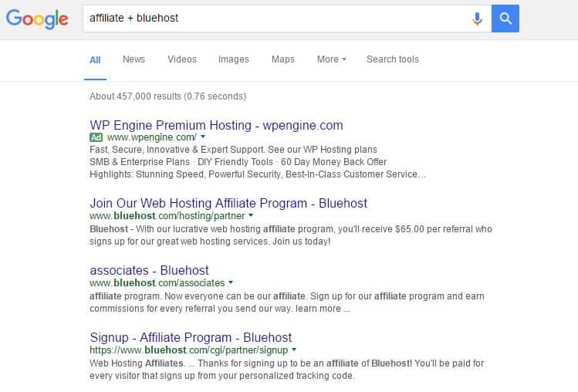Activate voice search microphone icon

[477, 19]
